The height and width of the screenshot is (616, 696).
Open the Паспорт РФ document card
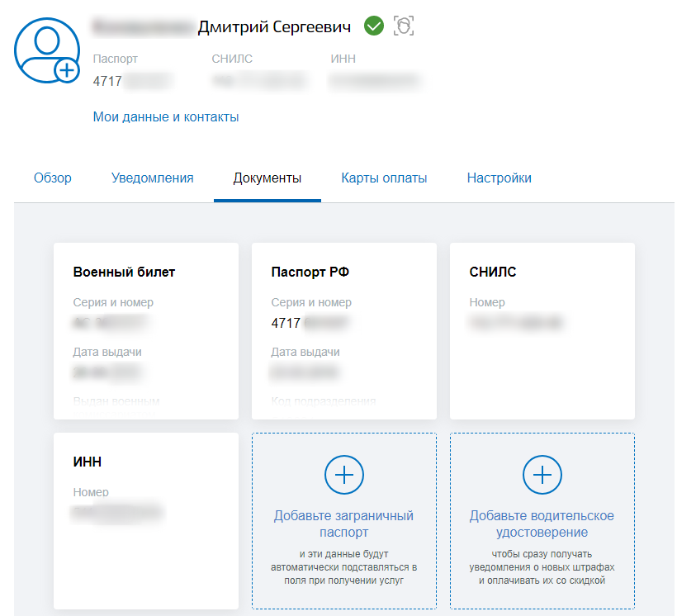click(344, 331)
